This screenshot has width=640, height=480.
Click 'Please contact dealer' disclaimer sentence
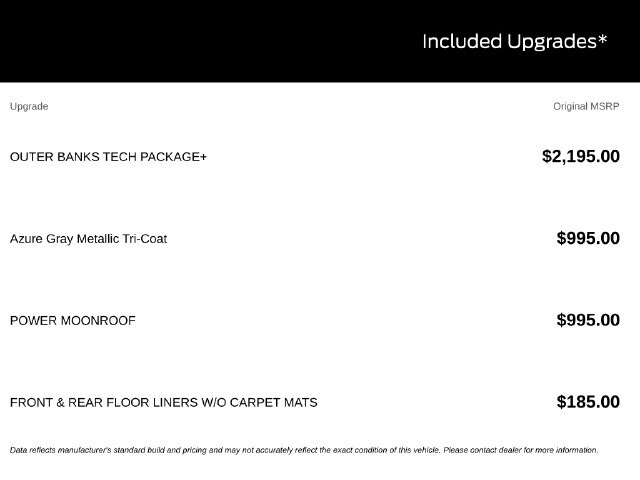click(521, 450)
